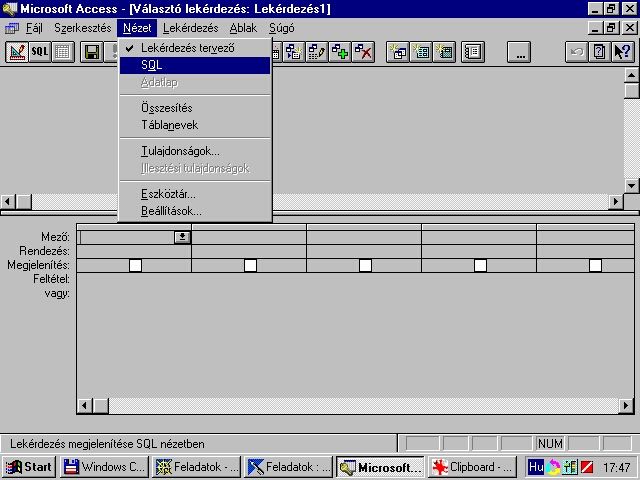Image resolution: width=640 pixels, height=480 pixels.
Task: Toggle Megjelenítés checkbox in first column
Action: [136, 265]
